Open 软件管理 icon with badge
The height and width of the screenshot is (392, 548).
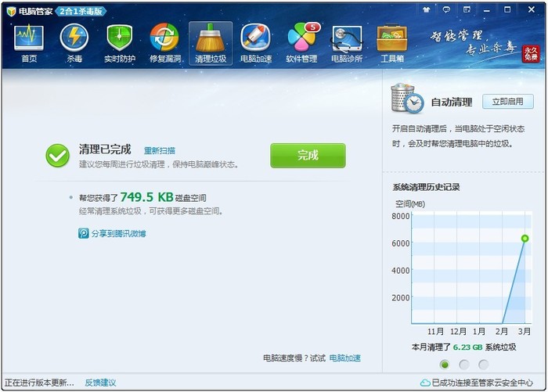coord(301,42)
